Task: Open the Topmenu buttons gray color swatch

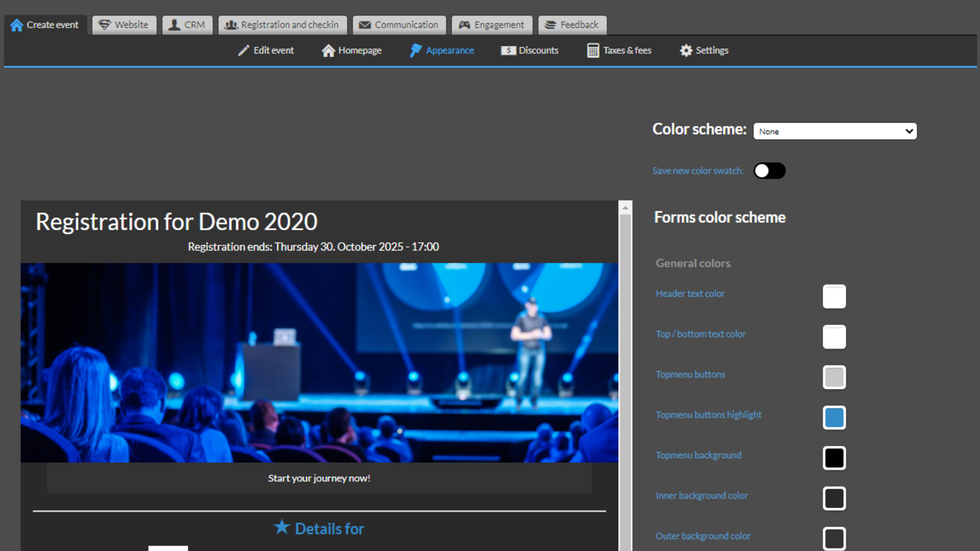Action: [834, 377]
